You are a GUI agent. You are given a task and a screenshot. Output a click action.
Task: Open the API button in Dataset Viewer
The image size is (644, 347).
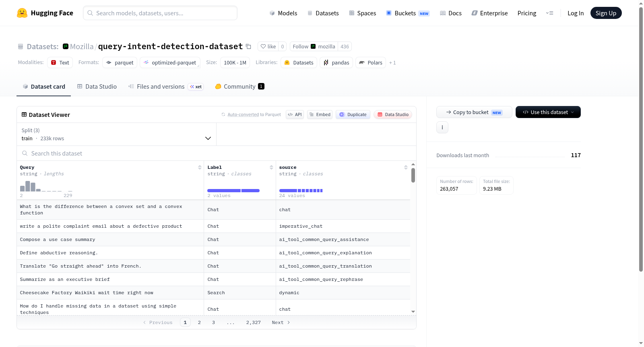(295, 114)
